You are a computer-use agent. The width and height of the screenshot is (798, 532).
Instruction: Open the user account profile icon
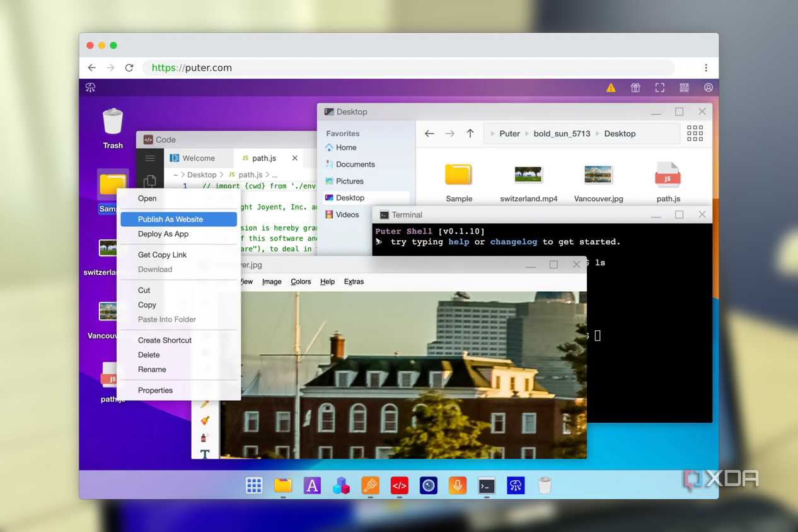pyautogui.click(x=708, y=88)
